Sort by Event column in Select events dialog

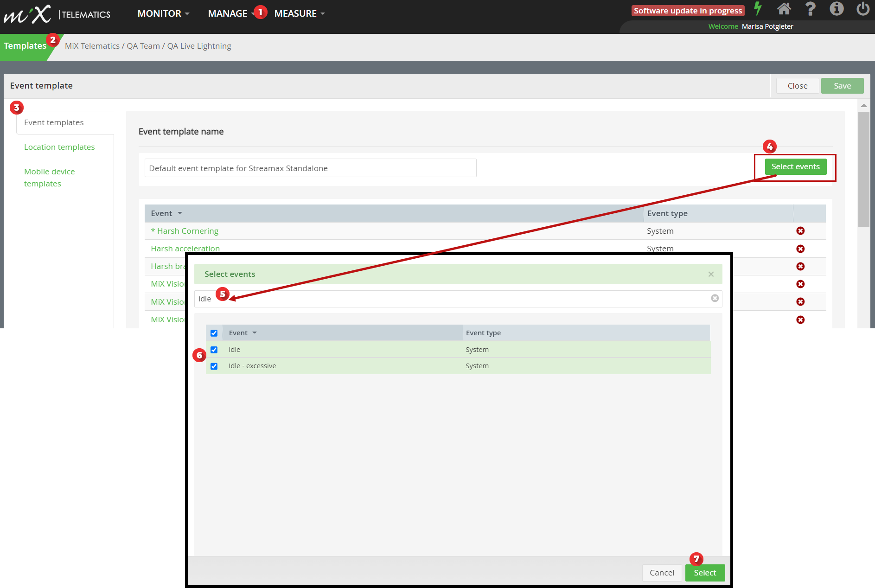pyautogui.click(x=243, y=333)
